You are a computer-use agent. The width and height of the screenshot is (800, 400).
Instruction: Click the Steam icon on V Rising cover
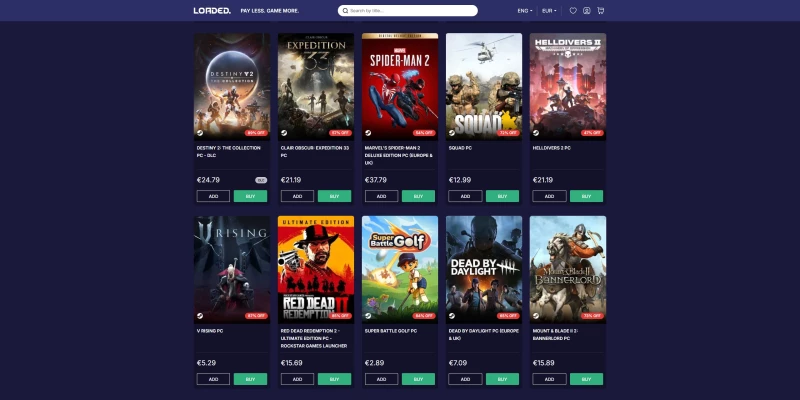200,316
